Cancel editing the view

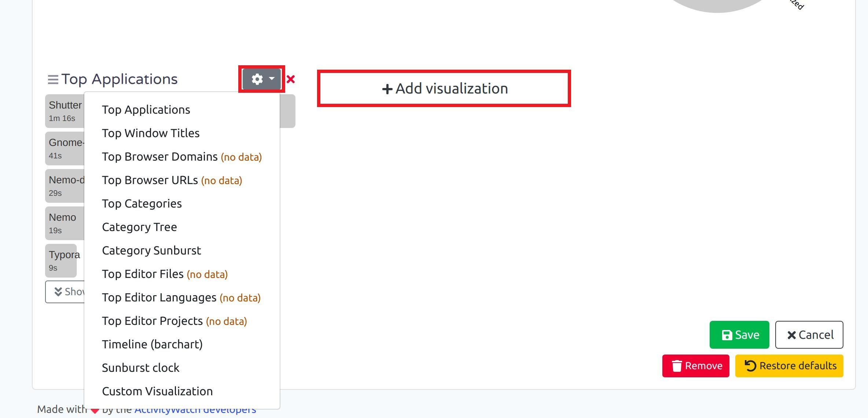[x=809, y=335]
